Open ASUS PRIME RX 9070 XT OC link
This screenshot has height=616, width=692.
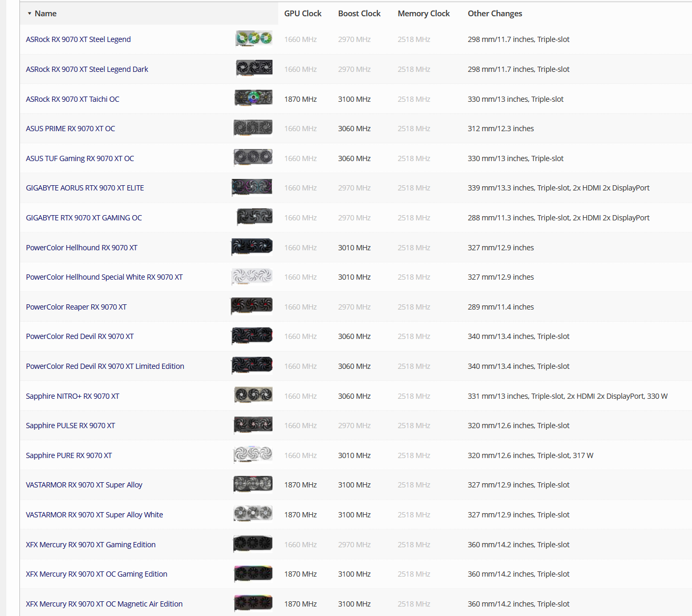point(70,129)
